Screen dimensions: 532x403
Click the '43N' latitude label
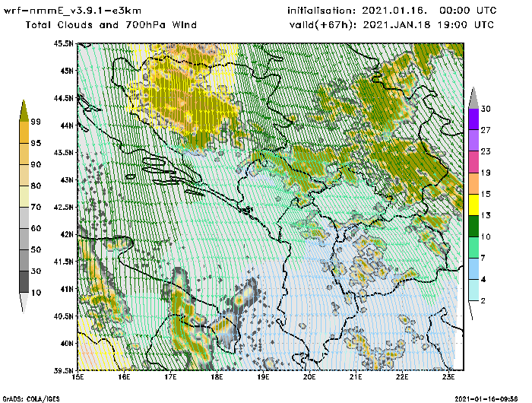point(67,179)
